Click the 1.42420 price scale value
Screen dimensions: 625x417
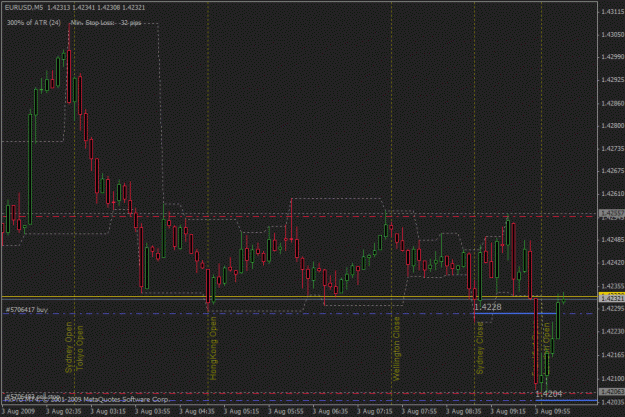point(613,262)
